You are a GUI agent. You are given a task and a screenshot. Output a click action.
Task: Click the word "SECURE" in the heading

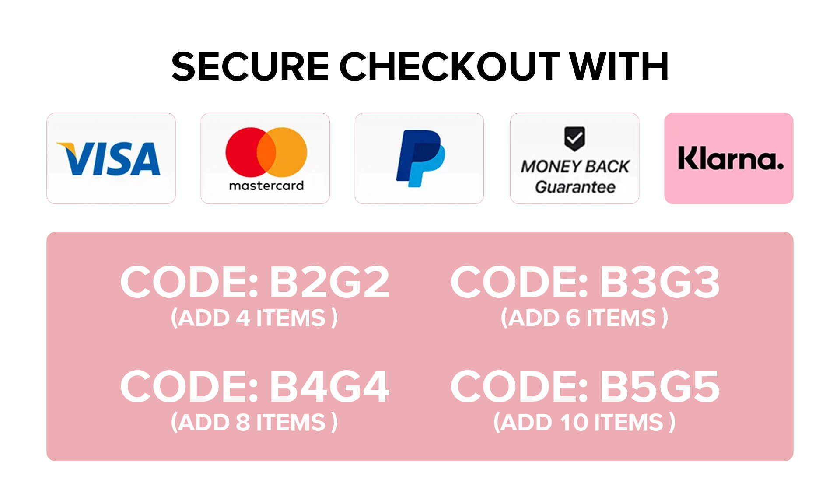(250, 67)
